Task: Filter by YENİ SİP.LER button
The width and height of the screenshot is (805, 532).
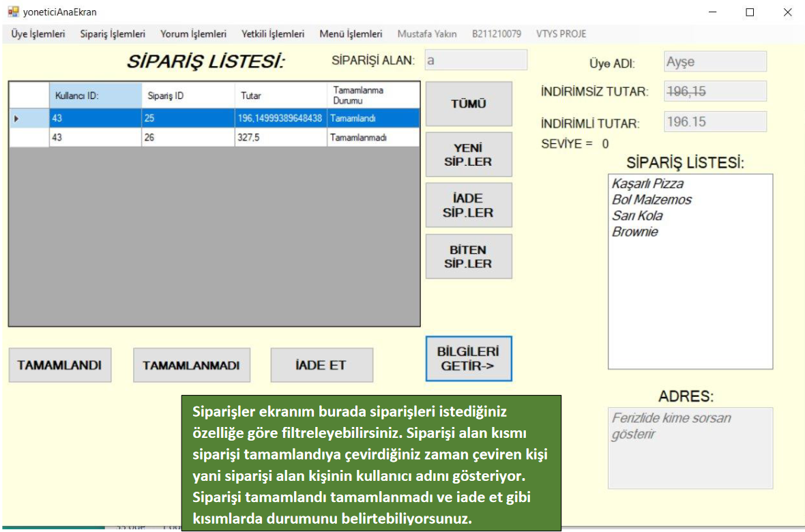Action: [x=469, y=155]
